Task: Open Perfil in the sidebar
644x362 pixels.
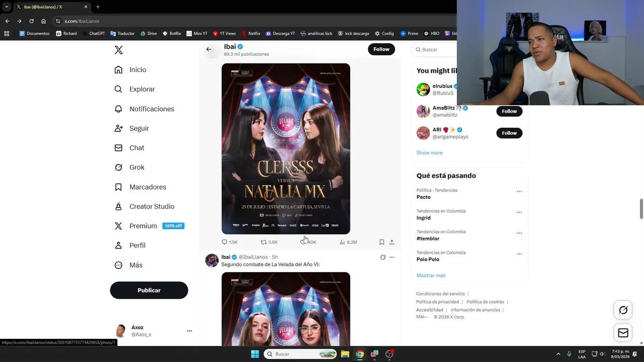Action: (x=130, y=245)
